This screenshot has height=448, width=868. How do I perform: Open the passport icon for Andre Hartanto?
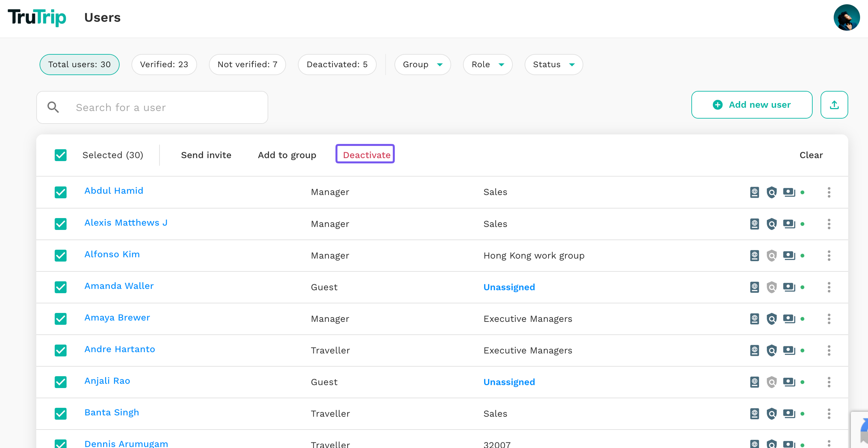click(754, 350)
